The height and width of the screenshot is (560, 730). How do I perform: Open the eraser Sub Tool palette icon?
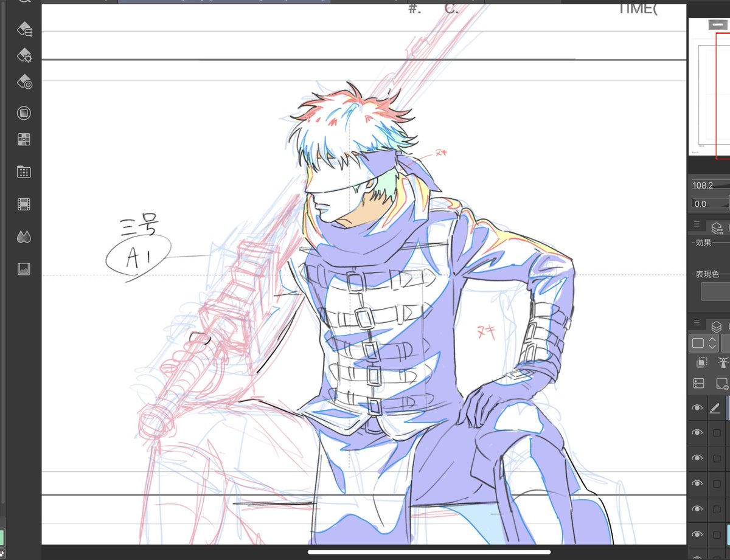pyautogui.click(x=24, y=29)
